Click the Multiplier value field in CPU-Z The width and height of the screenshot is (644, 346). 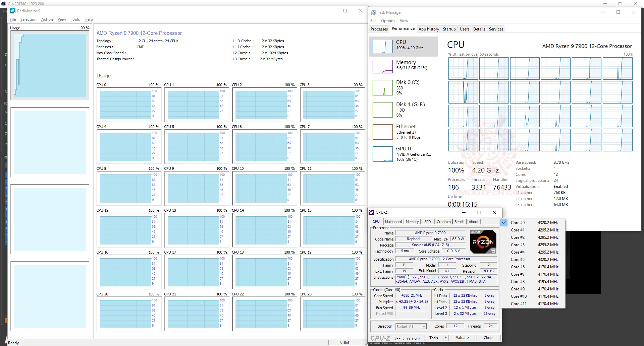click(x=412, y=302)
